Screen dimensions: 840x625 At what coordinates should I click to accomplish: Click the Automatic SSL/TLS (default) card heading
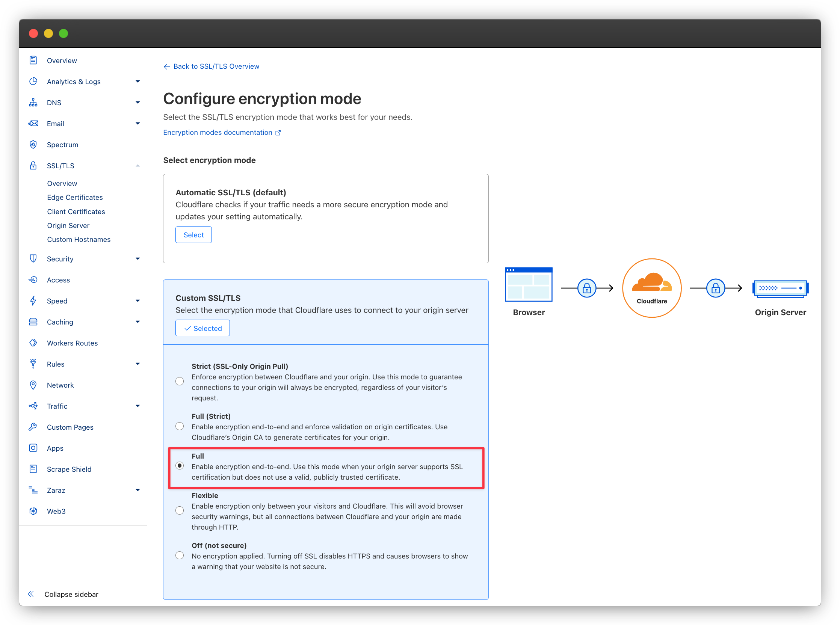point(231,192)
